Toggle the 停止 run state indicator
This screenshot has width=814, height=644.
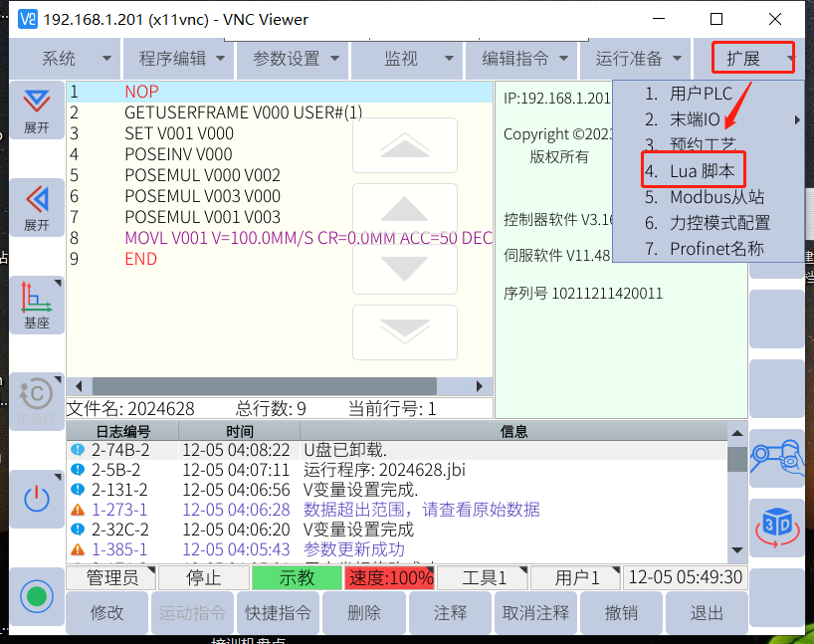click(x=204, y=577)
